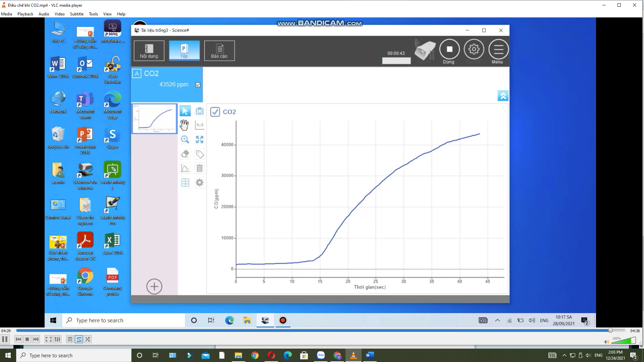The image size is (644, 362).
Task: Collapse the sensor panel with double chevron
Action: click(503, 96)
